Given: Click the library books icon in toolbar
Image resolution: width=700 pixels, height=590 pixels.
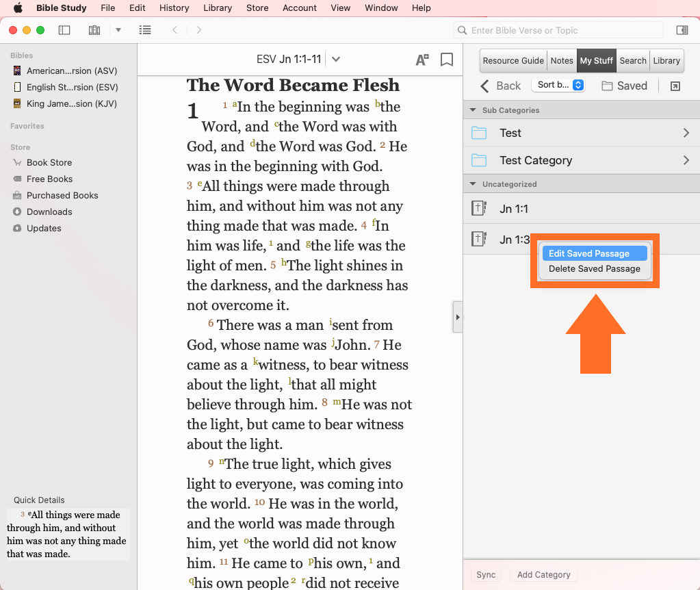Looking at the screenshot, I should coord(94,30).
